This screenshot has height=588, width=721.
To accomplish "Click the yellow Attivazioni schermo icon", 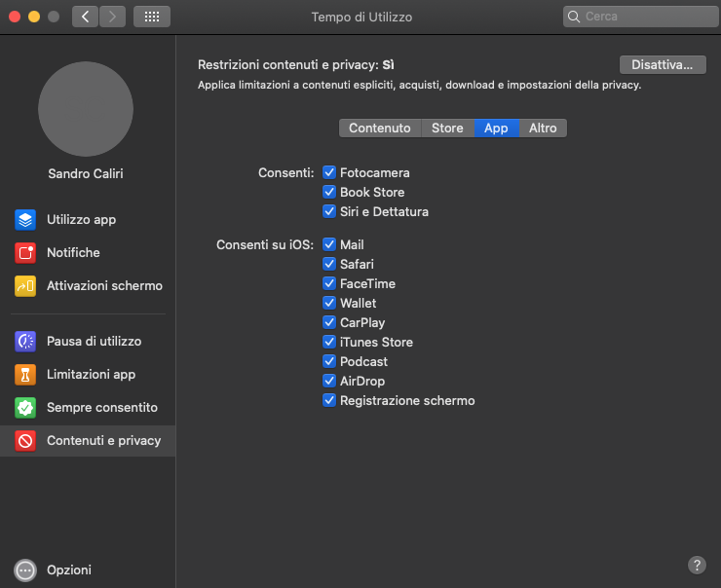I will coord(25,286).
